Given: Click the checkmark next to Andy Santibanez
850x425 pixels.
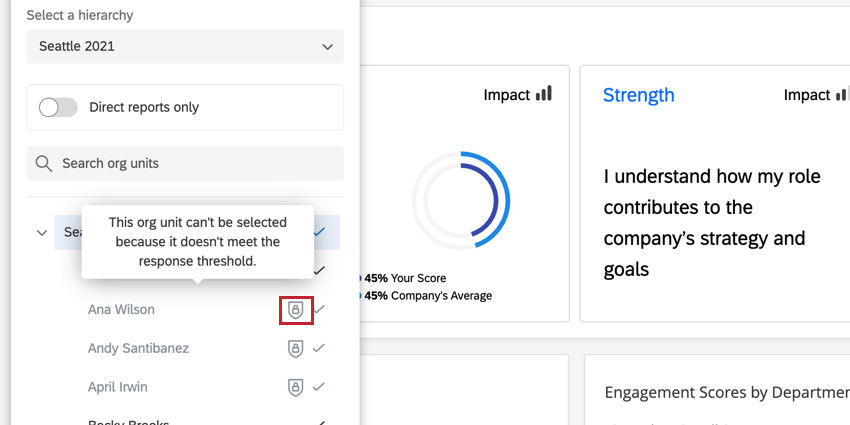Looking at the screenshot, I should pyautogui.click(x=319, y=348).
